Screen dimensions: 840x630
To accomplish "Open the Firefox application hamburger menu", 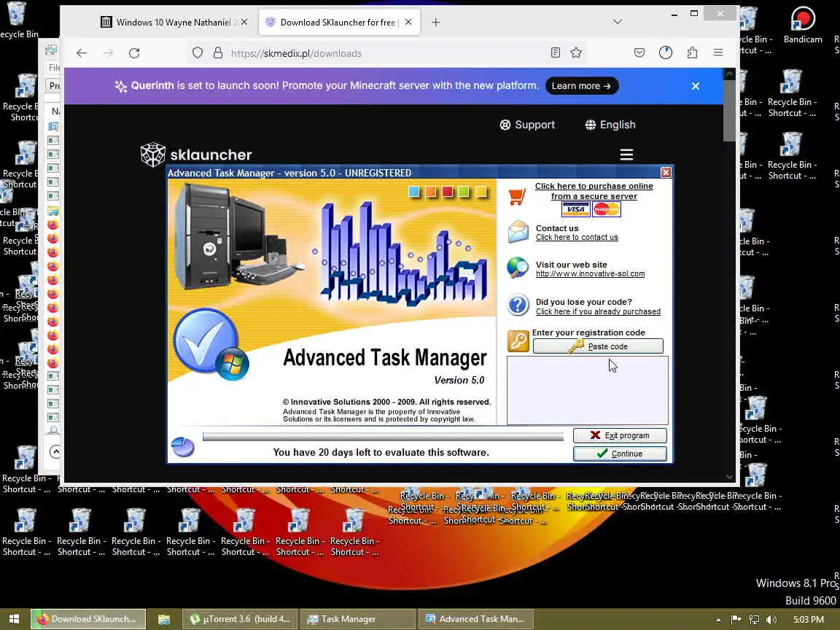I will pos(717,52).
